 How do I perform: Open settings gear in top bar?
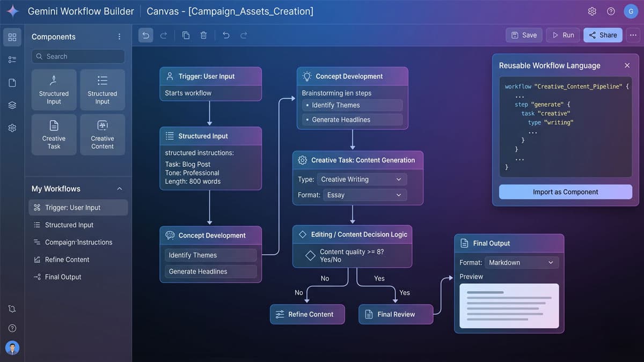tap(592, 11)
